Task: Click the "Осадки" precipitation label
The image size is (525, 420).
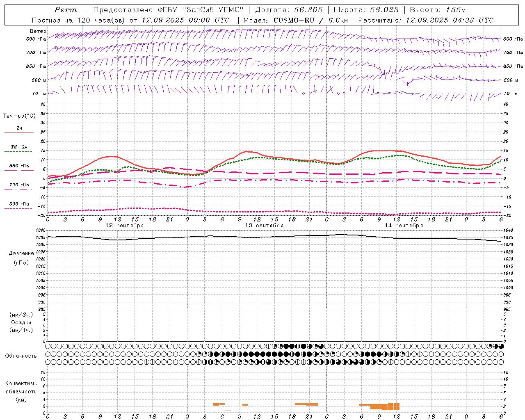Action: coord(21,322)
